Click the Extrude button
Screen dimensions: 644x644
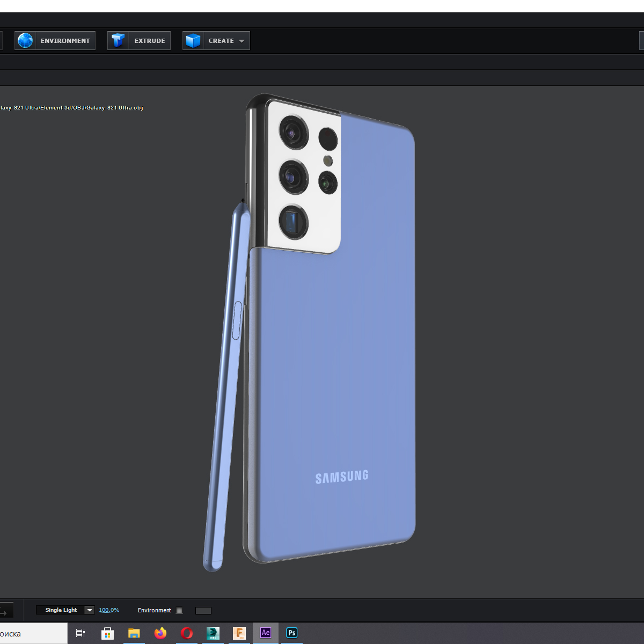pyautogui.click(x=139, y=41)
